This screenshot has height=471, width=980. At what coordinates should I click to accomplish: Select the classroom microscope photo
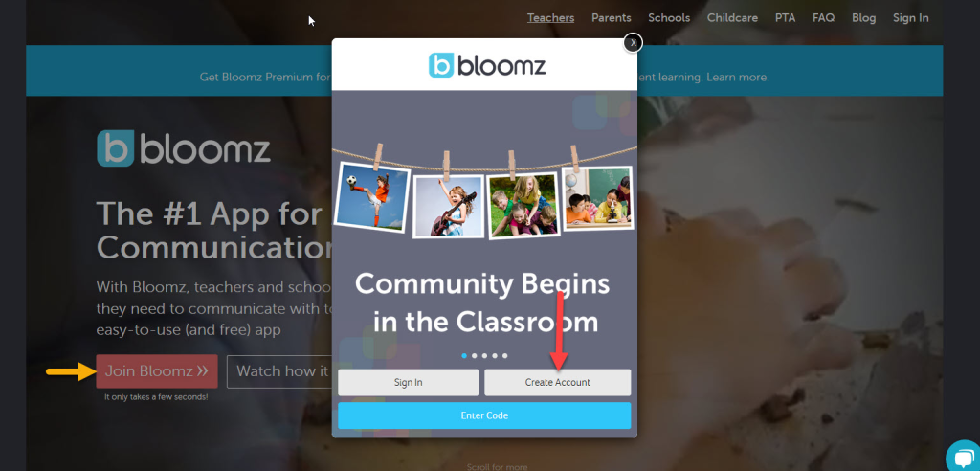597,197
